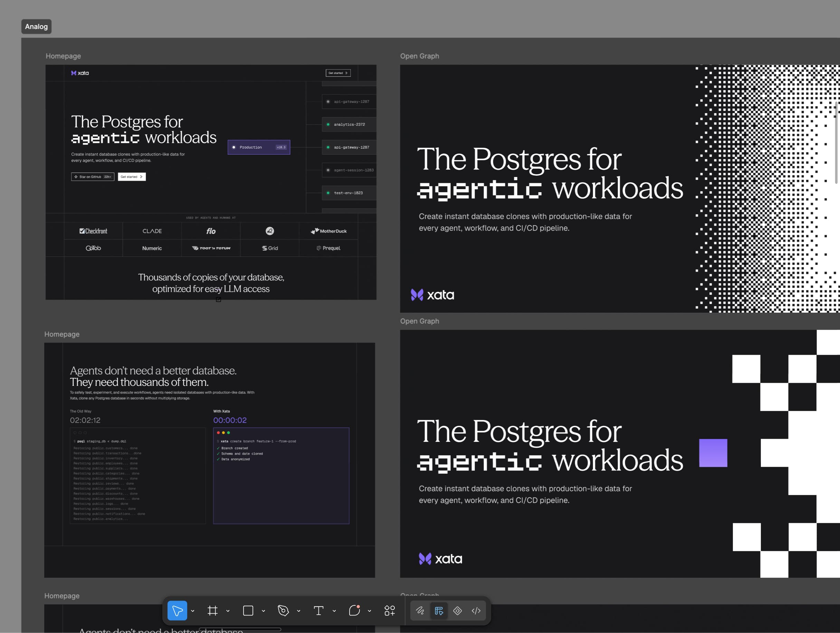
Task: Expand the Text tool dropdown arrow
Action: [x=334, y=611]
